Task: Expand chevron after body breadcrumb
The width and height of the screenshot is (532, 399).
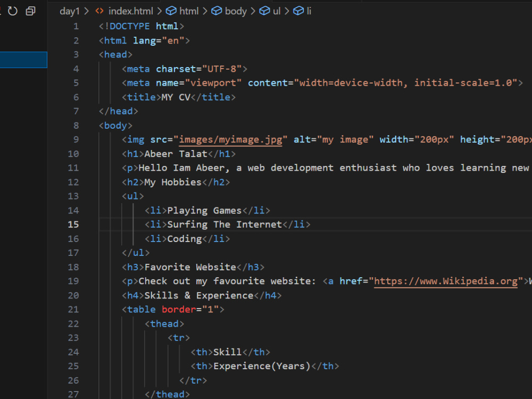Action: 253,11
